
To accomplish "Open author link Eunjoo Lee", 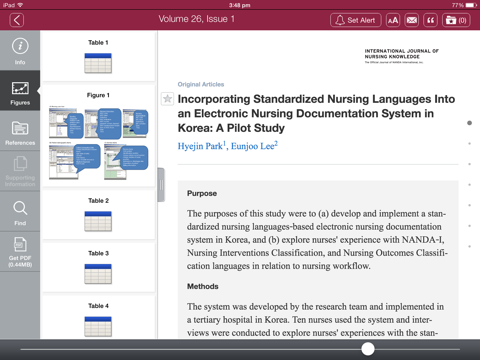I will click(x=254, y=146).
